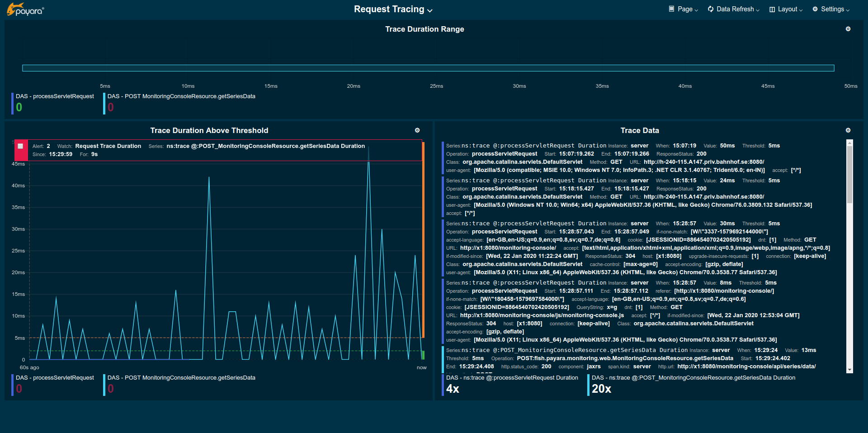Open Trace Duration Range widget gear settings
This screenshot has height=433, width=868.
point(848,29)
